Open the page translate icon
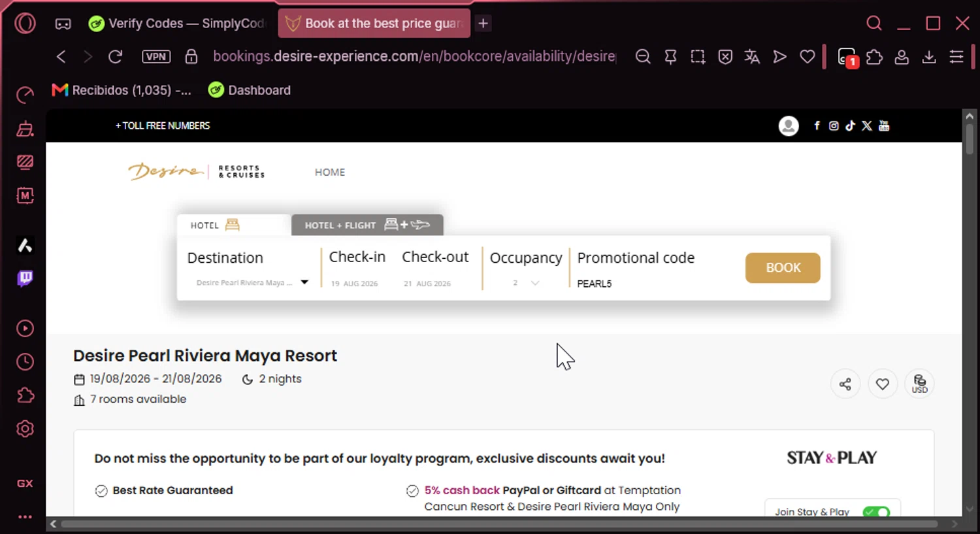This screenshot has height=534, width=980. tap(752, 57)
